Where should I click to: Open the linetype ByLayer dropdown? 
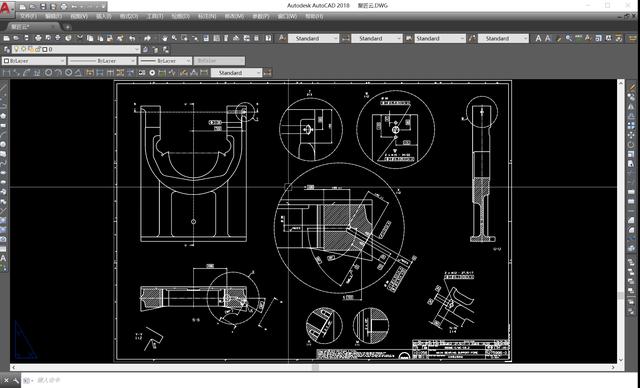click(102, 61)
